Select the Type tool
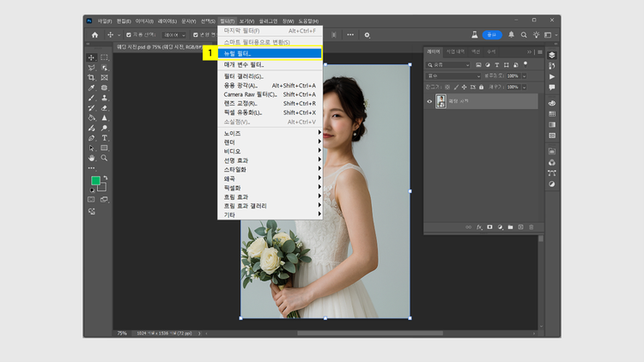Screen dimensions: 644x362 [x=104, y=138]
